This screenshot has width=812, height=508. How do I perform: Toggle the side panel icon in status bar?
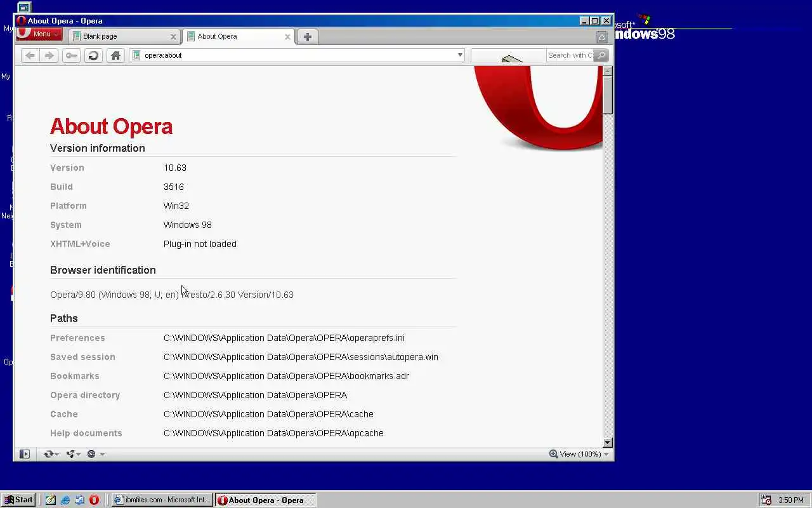[x=25, y=454]
